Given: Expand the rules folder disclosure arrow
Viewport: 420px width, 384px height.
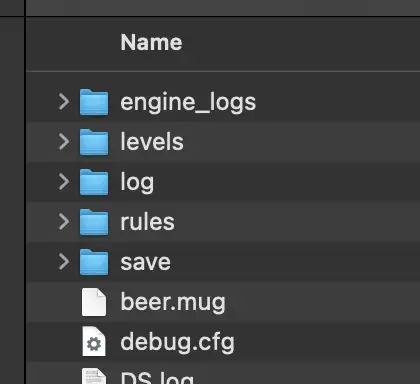Looking at the screenshot, I should tap(64, 222).
